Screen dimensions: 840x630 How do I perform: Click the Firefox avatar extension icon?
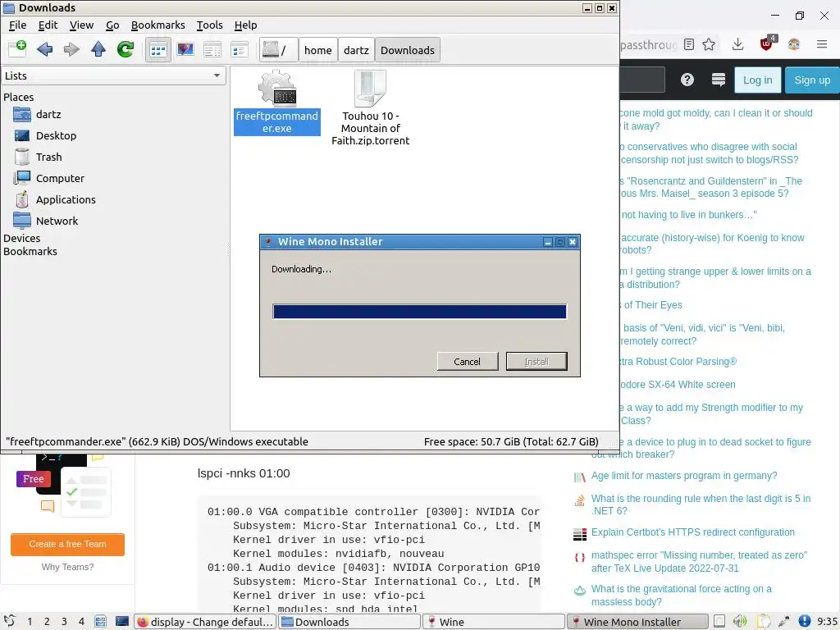(x=794, y=44)
